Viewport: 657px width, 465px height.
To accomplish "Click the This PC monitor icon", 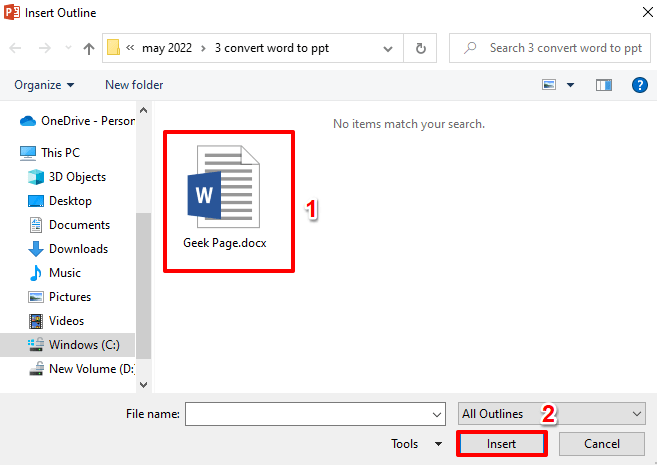I will [28, 153].
